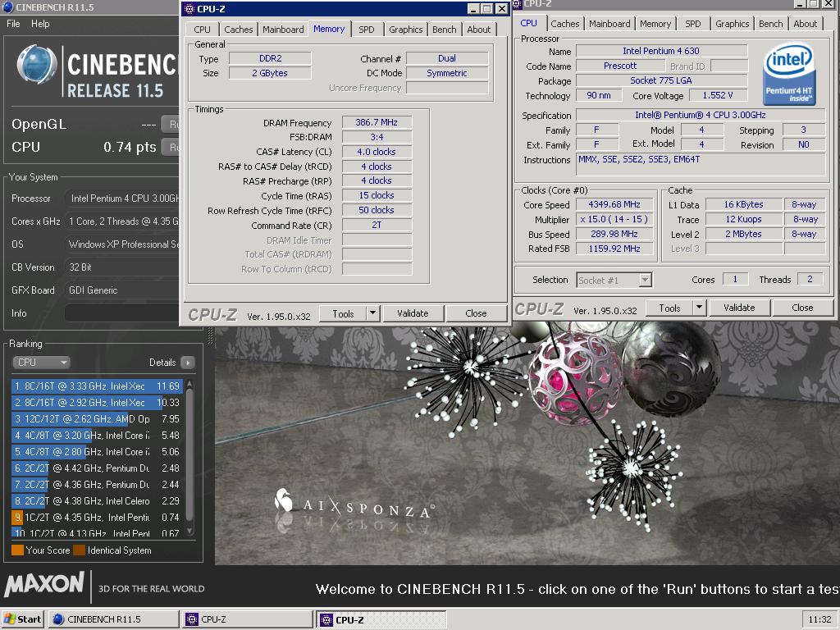Switch to active second CPU-Z taskbar item
The width and height of the screenshot is (840, 630).
coord(381,620)
